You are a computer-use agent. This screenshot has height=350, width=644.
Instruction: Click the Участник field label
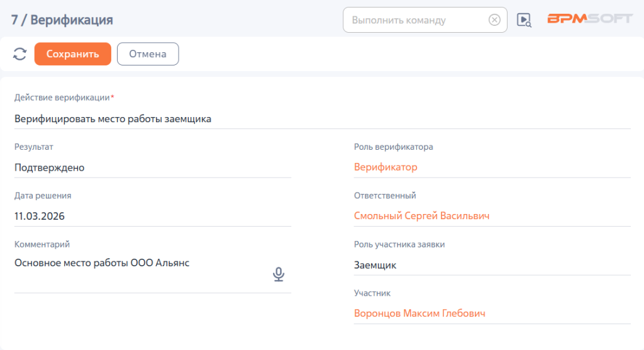tap(372, 293)
